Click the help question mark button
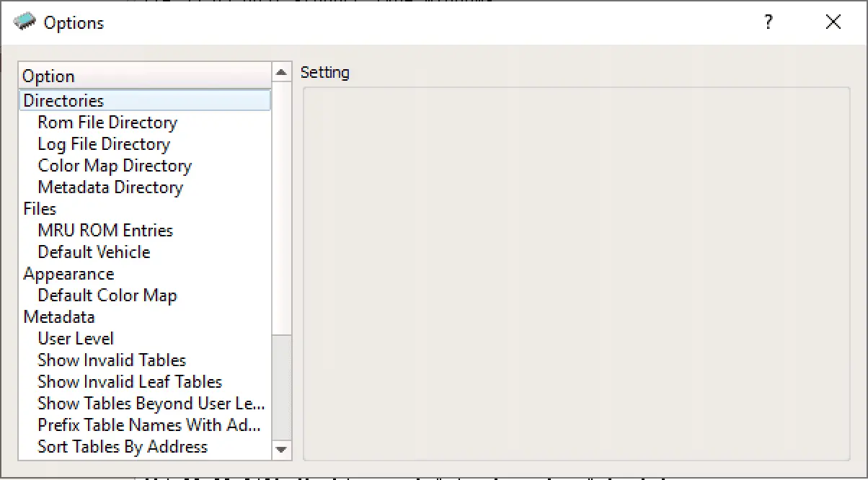 coord(769,22)
